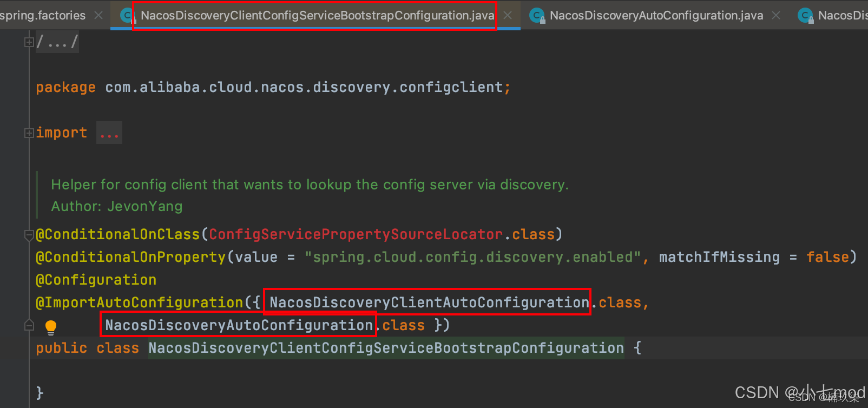Collapse the annotations block at @ConditionalOnClass
The height and width of the screenshot is (408, 868).
point(29,235)
